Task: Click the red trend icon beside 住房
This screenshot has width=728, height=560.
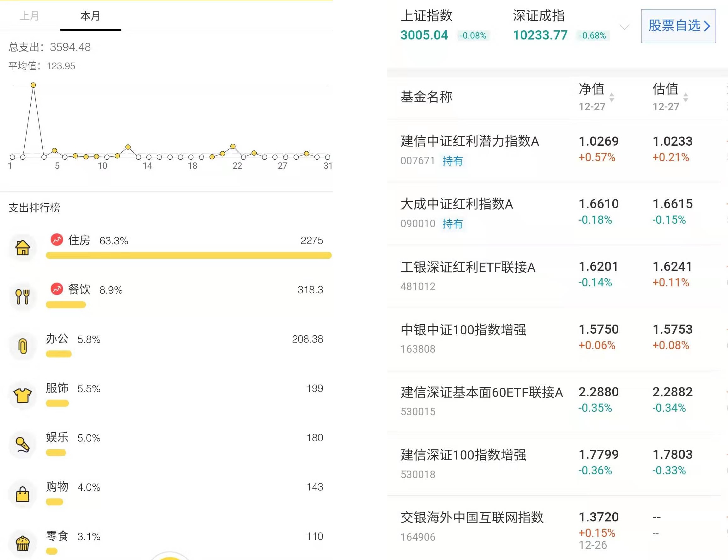Action: point(57,240)
